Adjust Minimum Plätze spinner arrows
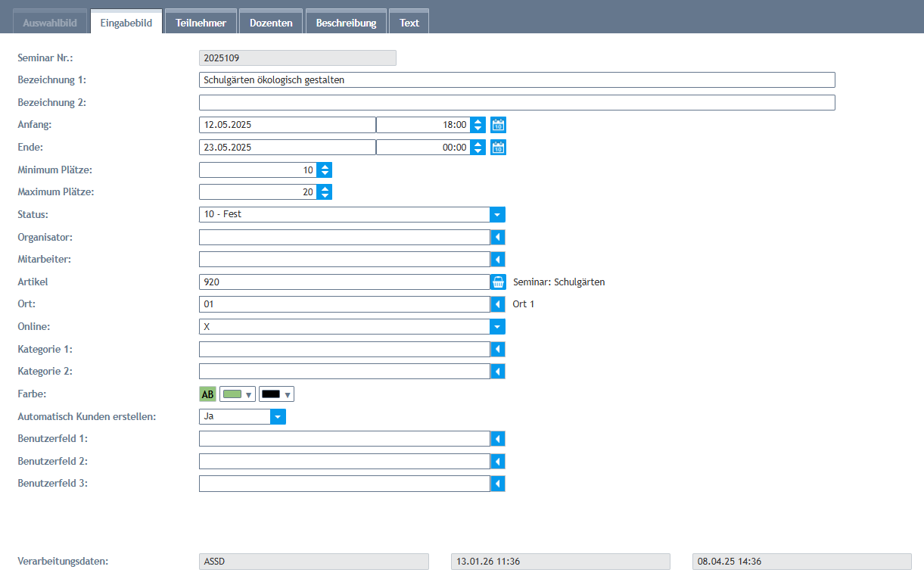Screen dimensions: 924x579 (x=325, y=170)
